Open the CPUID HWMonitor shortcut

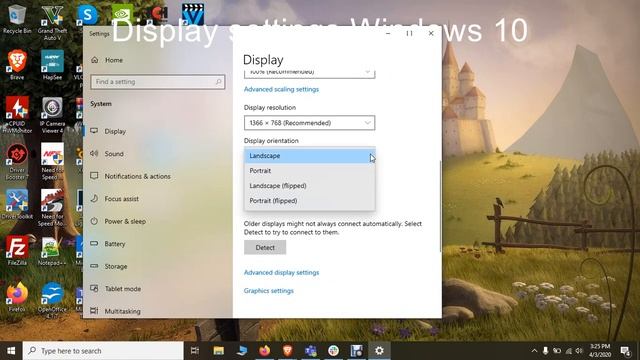coord(17,115)
